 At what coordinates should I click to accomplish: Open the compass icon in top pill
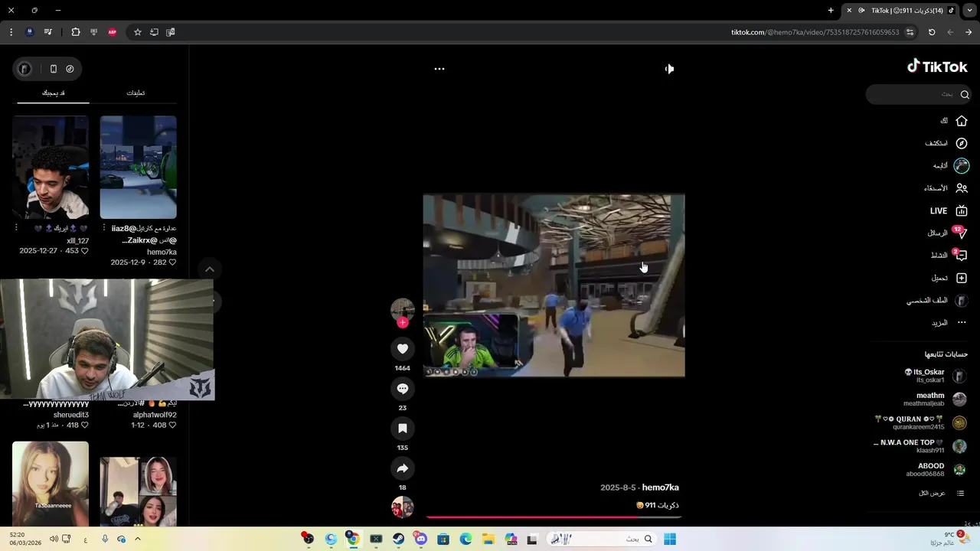[70, 69]
